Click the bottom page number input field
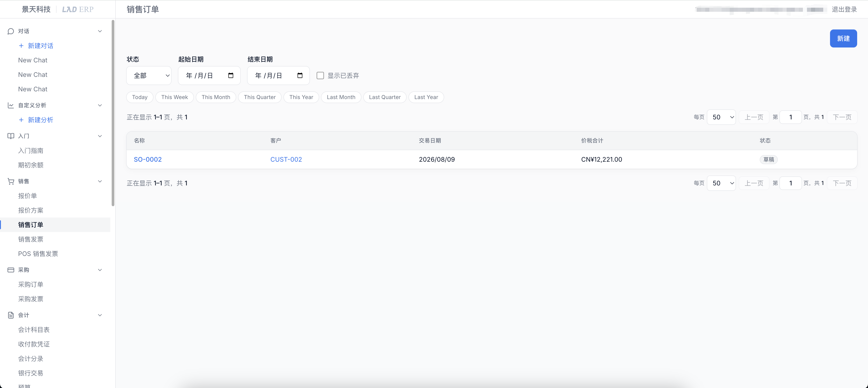The image size is (868, 388). [790, 183]
